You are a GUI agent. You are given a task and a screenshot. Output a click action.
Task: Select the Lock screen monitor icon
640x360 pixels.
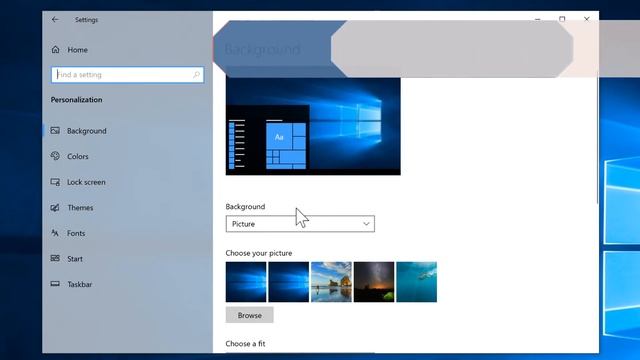click(x=55, y=182)
